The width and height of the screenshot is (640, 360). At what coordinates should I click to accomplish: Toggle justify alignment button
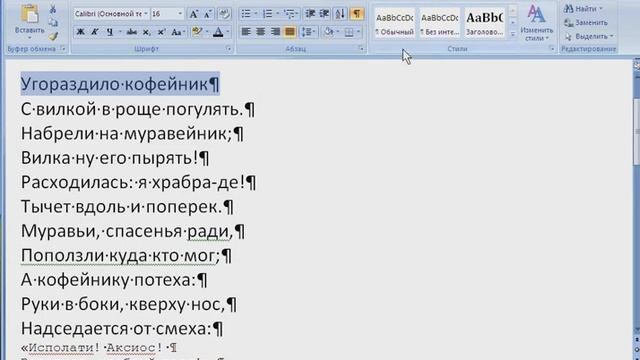coord(290,32)
